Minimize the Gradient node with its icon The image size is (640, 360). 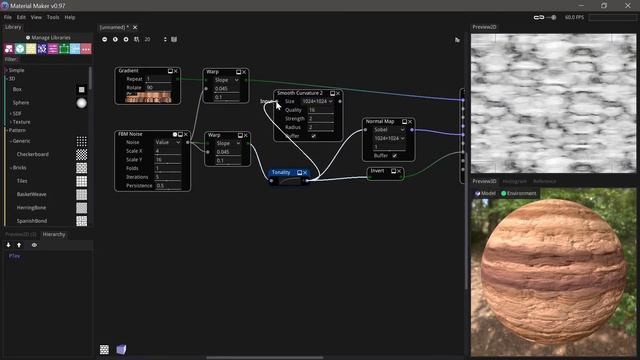pos(170,71)
